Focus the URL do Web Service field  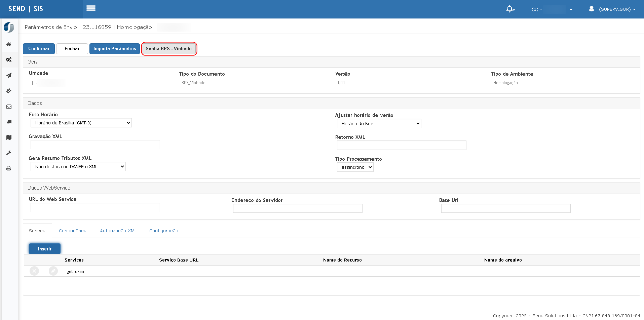[95, 208]
